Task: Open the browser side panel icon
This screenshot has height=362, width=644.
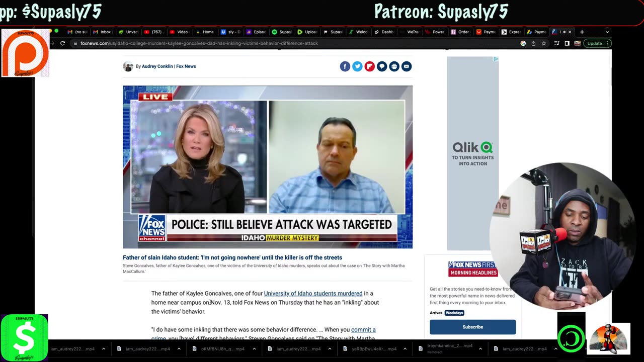Action: click(x=567, y=43)
